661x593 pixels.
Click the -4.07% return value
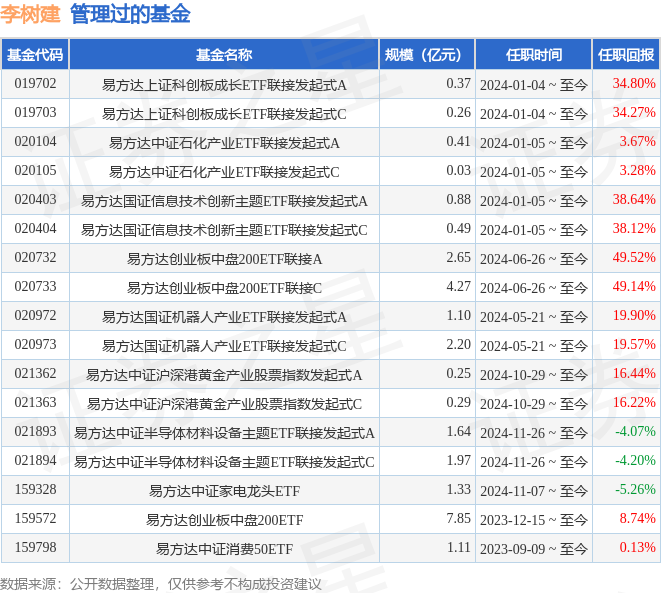pyautogui.click(x=635, y=432)
